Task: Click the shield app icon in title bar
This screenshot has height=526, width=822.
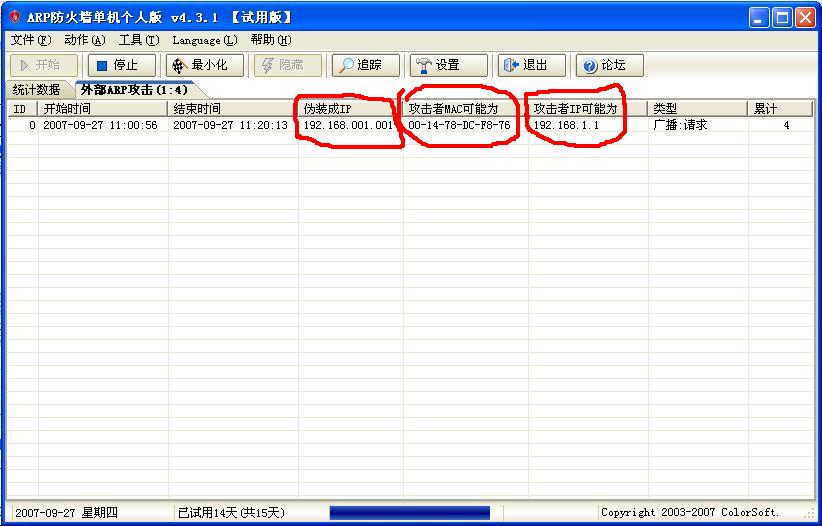Action: tap(15, 17)
